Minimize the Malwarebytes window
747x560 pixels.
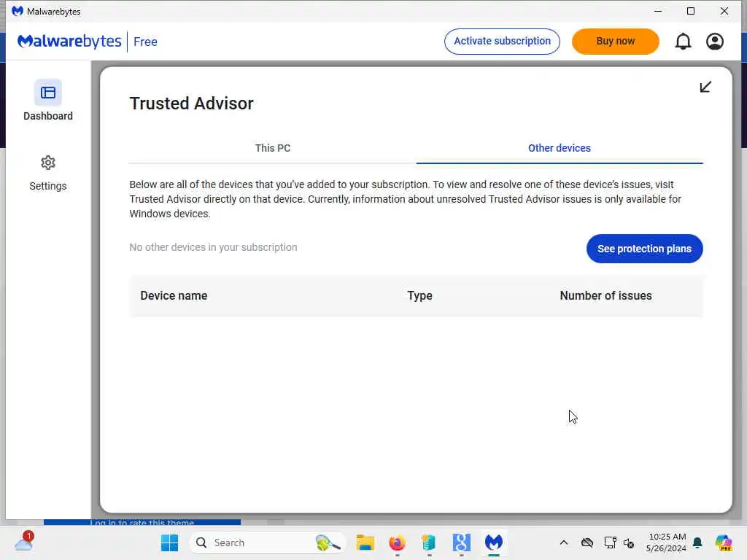click(x=658, y=11)
